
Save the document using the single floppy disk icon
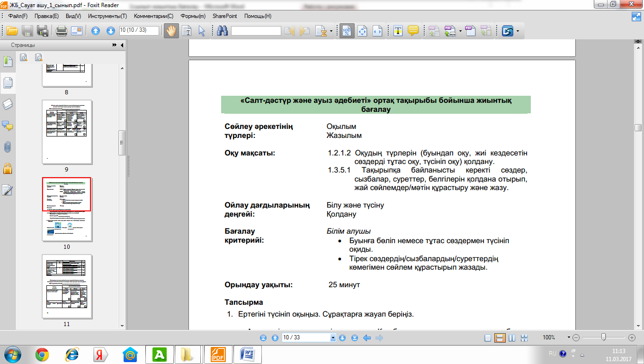27,31
